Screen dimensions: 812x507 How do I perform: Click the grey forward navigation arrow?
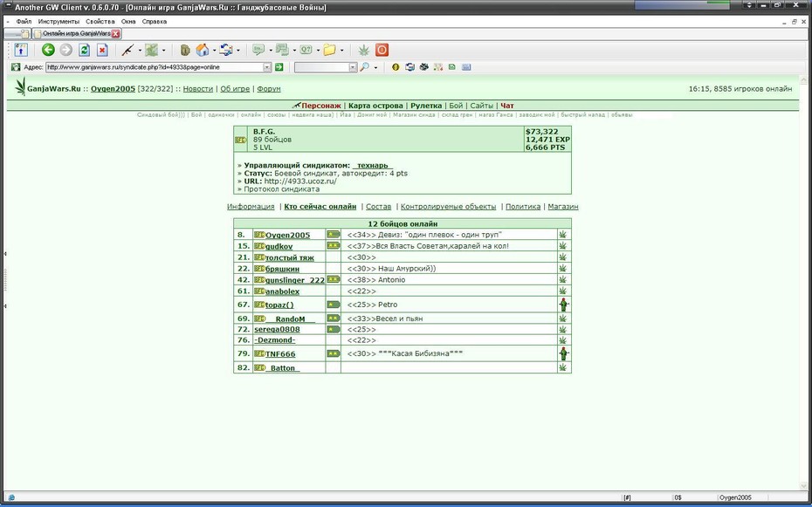pos(66,51)
